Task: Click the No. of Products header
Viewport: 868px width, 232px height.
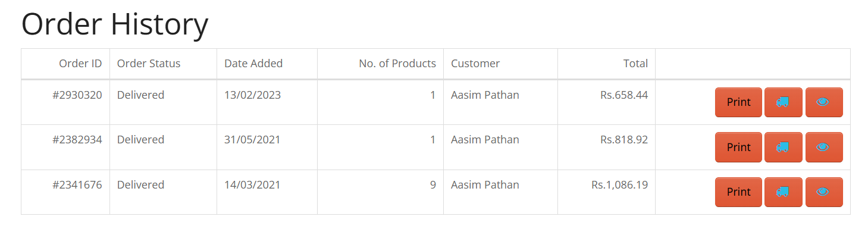Action: coord(397,63)
